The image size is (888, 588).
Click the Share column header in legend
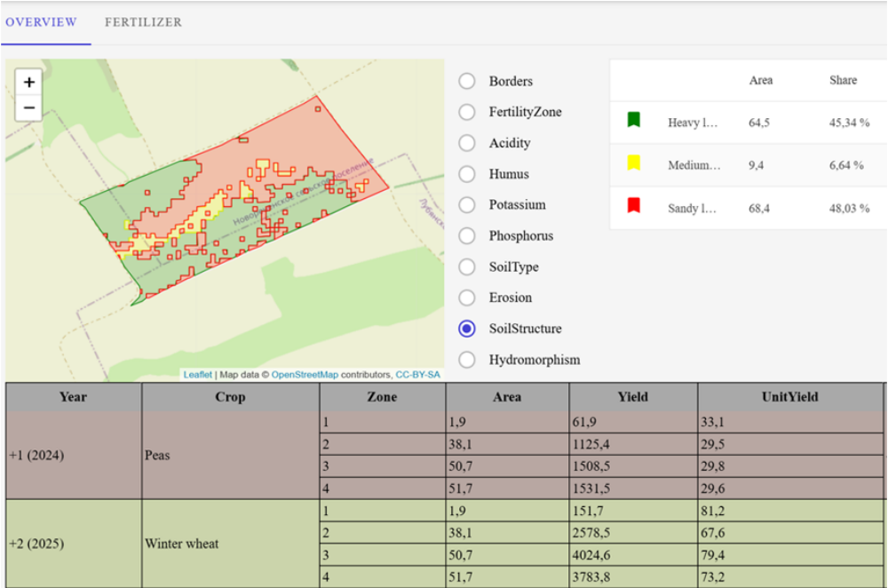pos(843,80)
